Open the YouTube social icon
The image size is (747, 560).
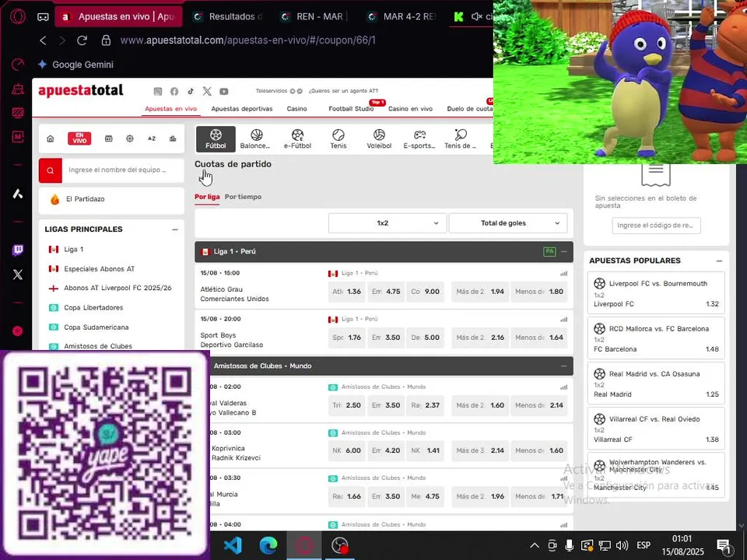(224, 92)
